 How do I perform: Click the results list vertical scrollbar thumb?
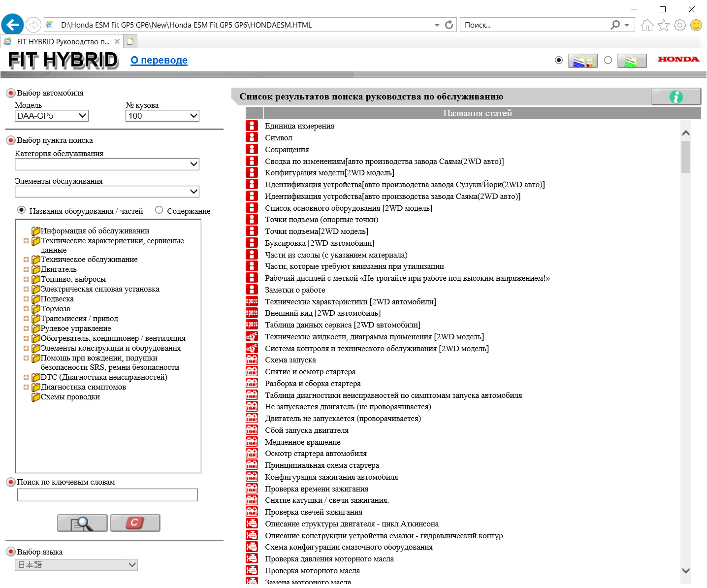686,157
